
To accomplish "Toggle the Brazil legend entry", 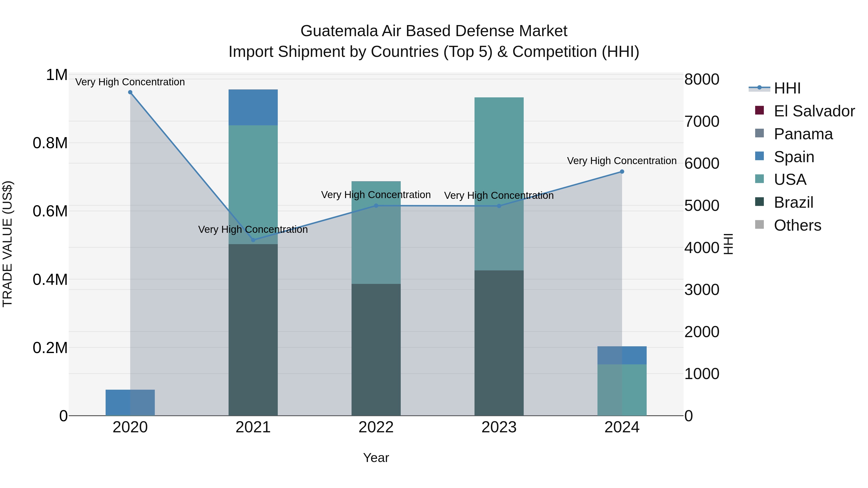I will pyautogui.click(x=784, y=202).
